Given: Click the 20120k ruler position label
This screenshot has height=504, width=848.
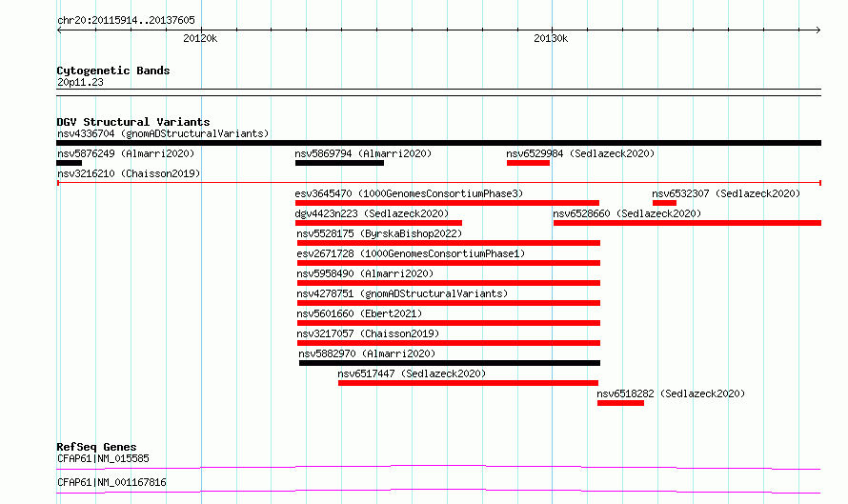Looking at the screenshot, I should [x=200, y=38].
